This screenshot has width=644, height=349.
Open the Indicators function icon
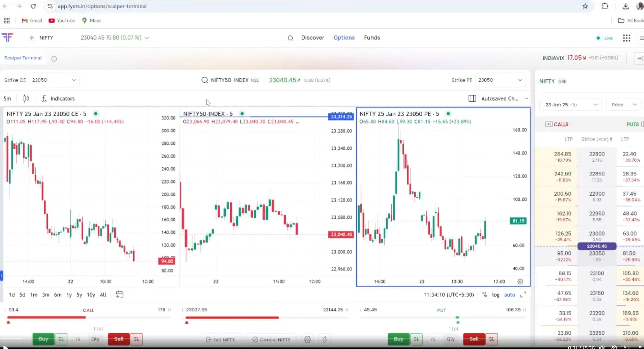point(44,99)
